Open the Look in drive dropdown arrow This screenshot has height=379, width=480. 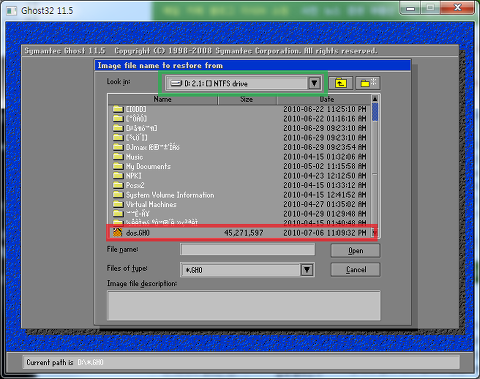314,83
